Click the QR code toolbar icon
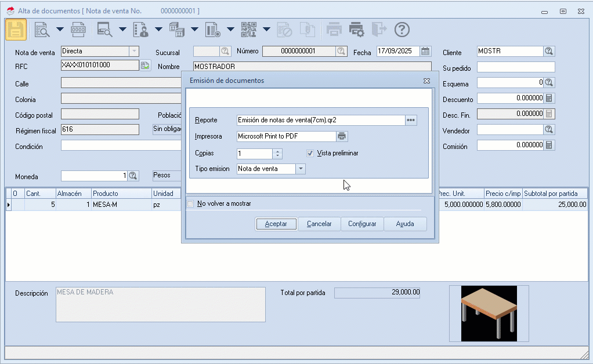 [248, 30]
